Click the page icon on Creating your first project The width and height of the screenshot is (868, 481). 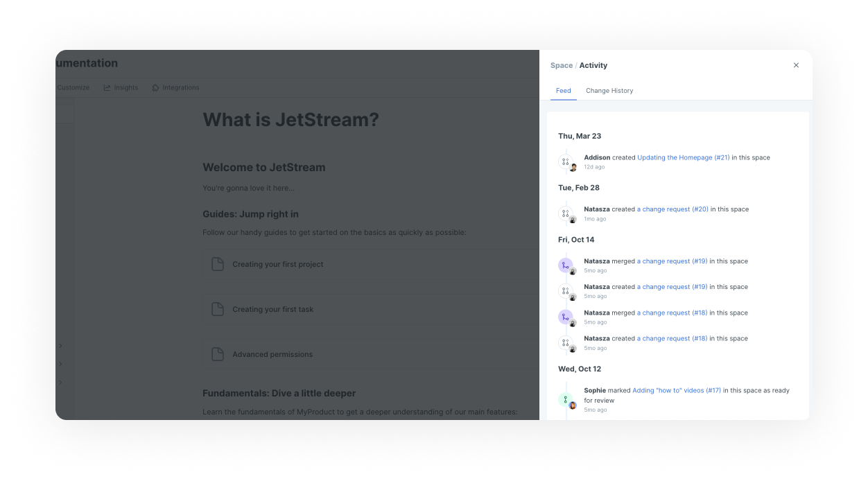tap(218, 264)
